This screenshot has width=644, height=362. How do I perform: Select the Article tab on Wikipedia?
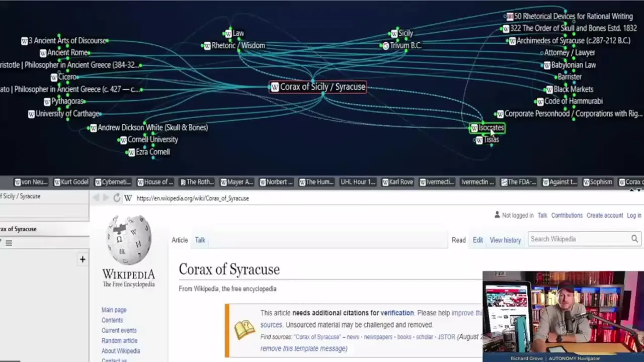[x=180, y=240]
